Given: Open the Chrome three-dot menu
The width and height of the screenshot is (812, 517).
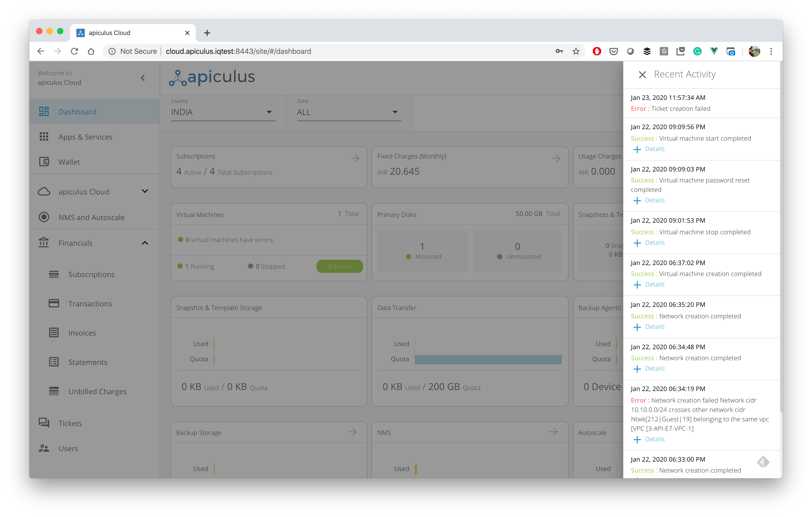Looking at the screenshot, I should click(x=771, y=51).
